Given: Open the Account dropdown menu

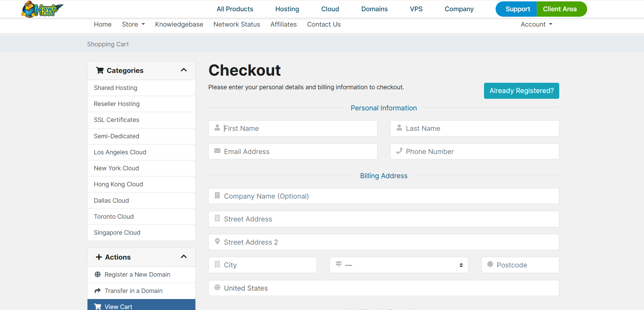Looking at the screenshot, I should click(536, 25).
